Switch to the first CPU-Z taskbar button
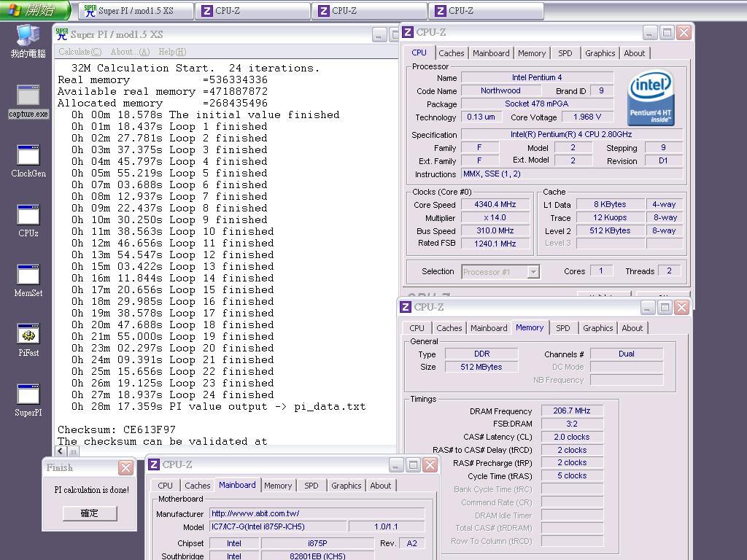 click(x=253, y=10)
